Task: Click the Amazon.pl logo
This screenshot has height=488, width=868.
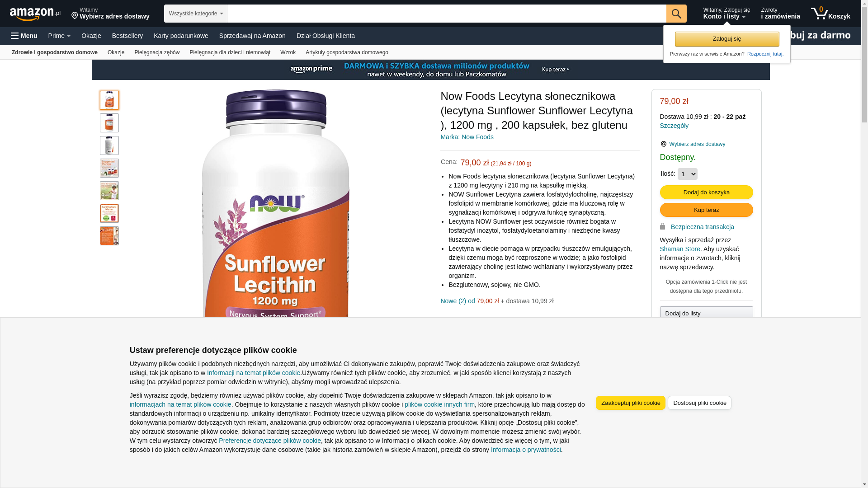Action: point(35,14)
